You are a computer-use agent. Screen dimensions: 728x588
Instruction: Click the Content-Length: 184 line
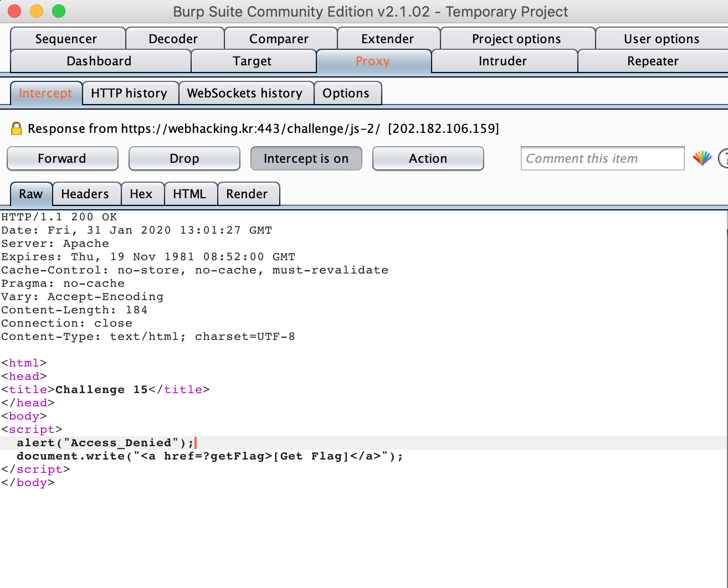75,310
